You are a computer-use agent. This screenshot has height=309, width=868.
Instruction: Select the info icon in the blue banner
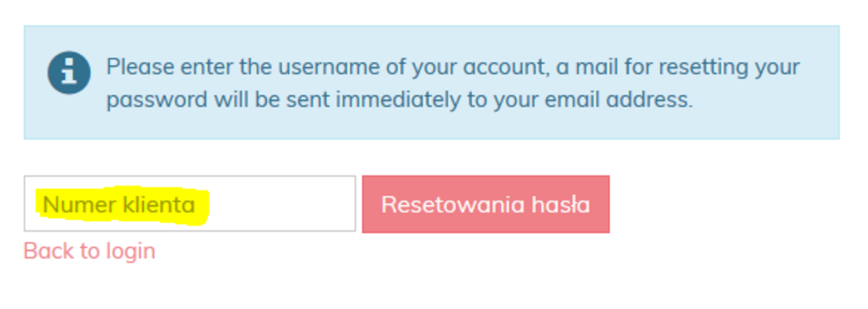pos(68,73)
